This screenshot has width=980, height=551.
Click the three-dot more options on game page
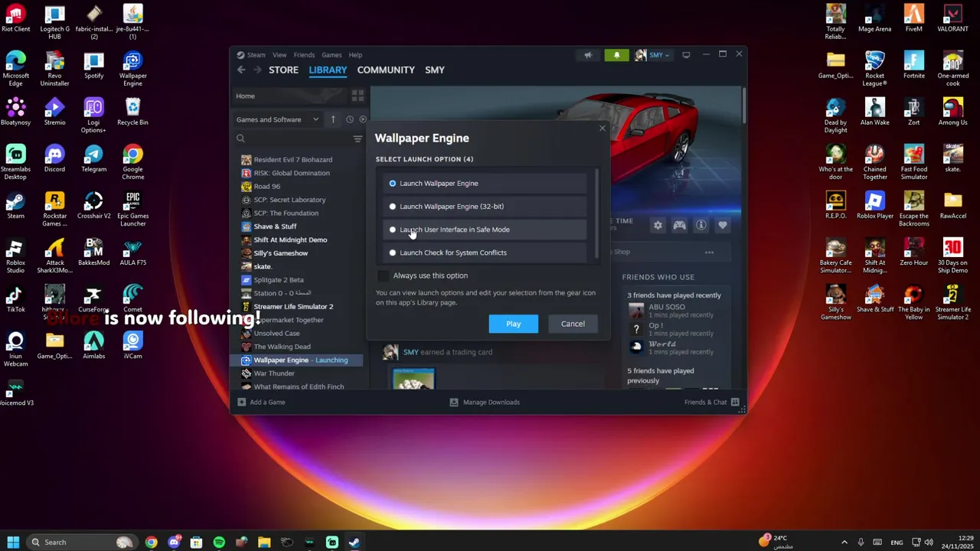[x=709, y=253]
